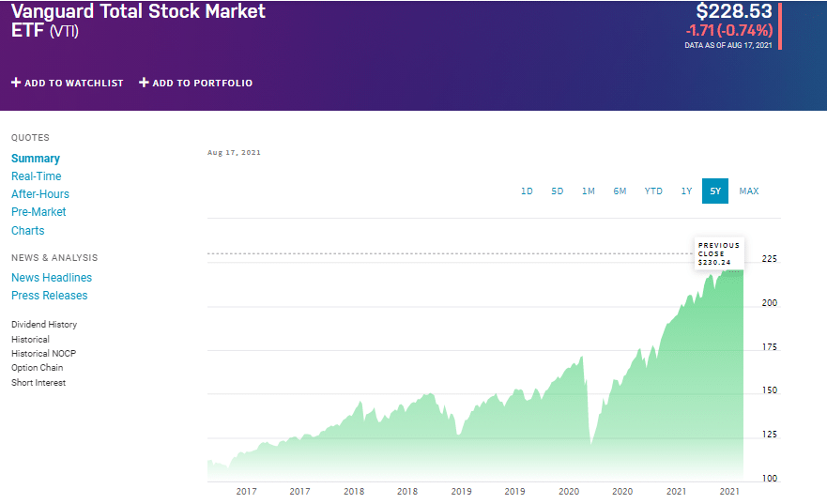This screenshot has height=504, width=827.
Task: Click the 225 y-axis label
Action: coord(770,259)
